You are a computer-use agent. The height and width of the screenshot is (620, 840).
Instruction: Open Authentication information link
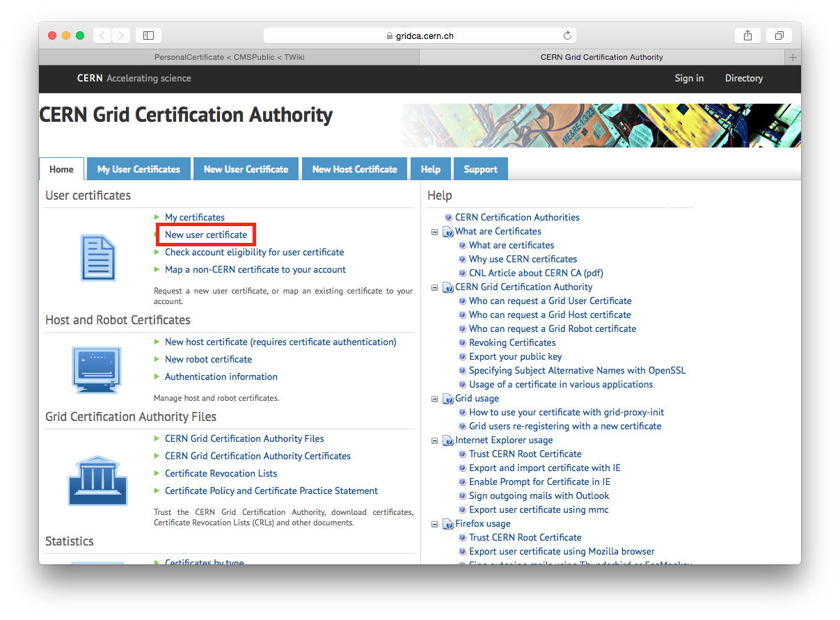(221, 376)
